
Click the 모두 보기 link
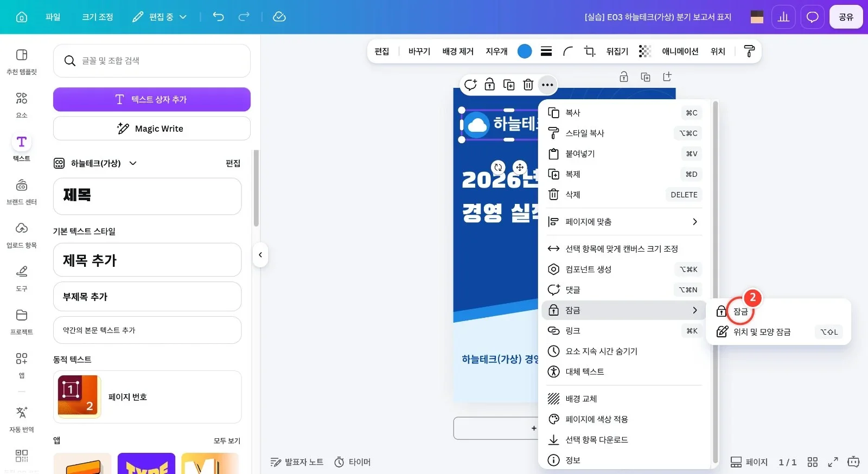227,441
